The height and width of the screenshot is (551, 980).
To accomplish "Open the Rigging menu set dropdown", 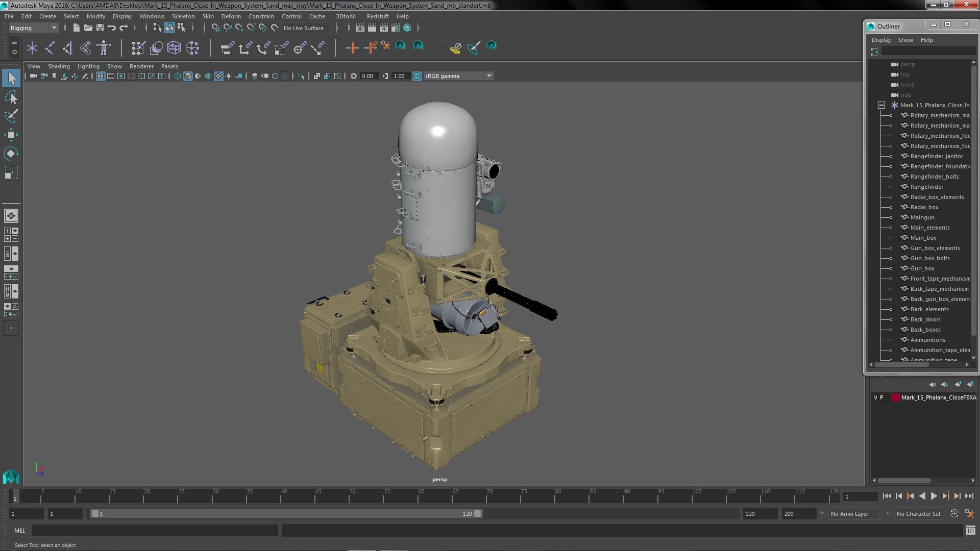I will [34, 28].
